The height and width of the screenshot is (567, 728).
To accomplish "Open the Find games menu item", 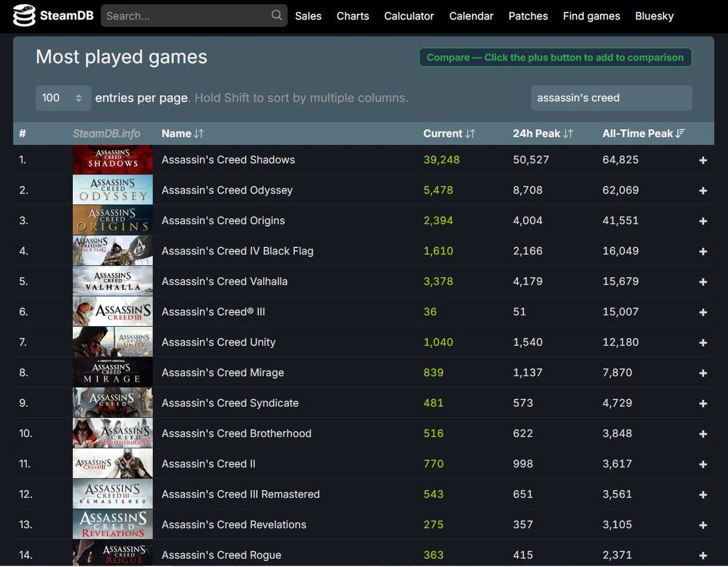I will point(591,16).
